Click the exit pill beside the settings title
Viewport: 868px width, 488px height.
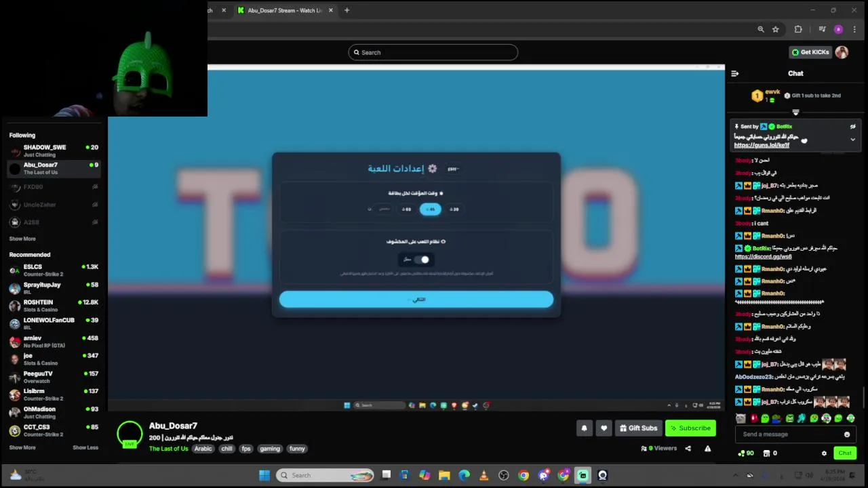pyautogui.click(x=453, y=169)
